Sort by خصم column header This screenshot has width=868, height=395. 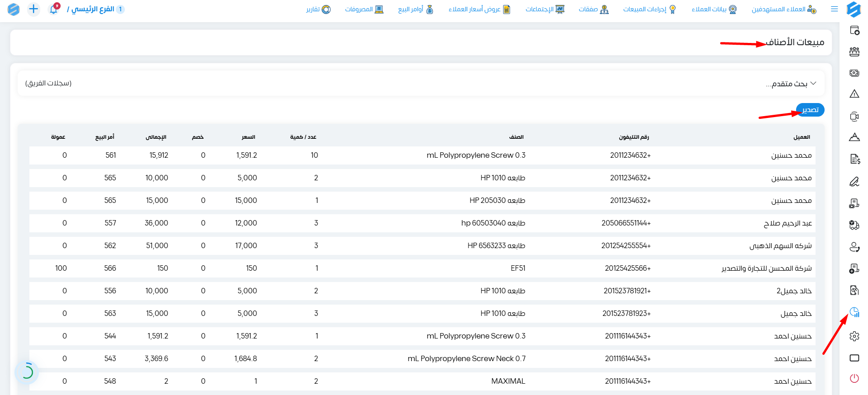click(198, 137)
